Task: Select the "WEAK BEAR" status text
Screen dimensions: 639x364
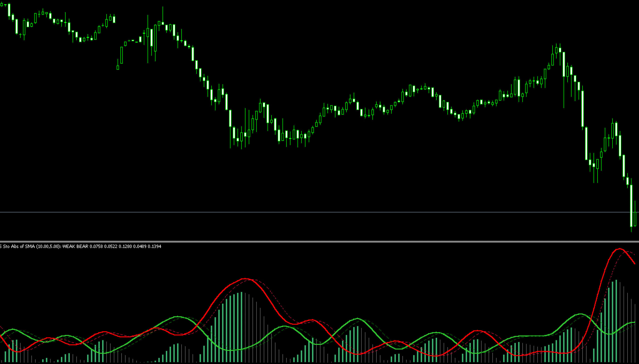Action: pyautogui.click(x=75, y=247)
